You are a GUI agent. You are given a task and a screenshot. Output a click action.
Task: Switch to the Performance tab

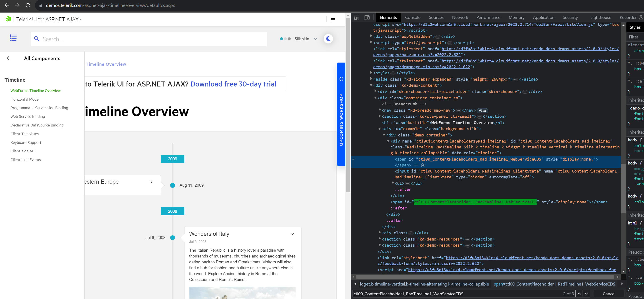click(488, 18)
